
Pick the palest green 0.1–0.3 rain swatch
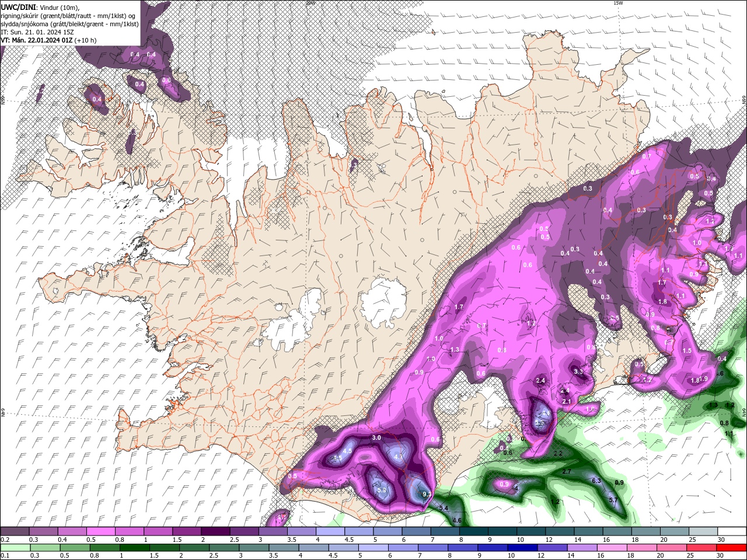(x=16, y=548)
